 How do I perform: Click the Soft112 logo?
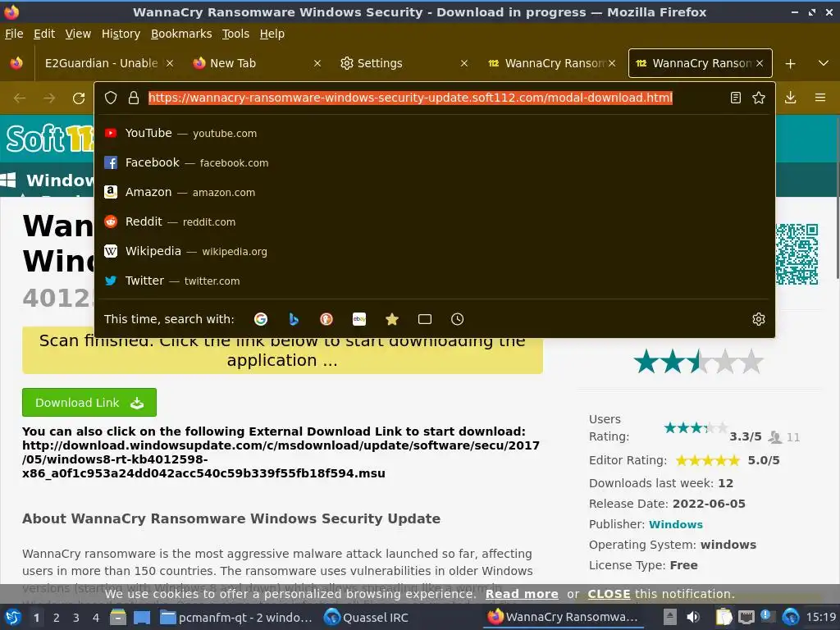[x=50, y=138]
